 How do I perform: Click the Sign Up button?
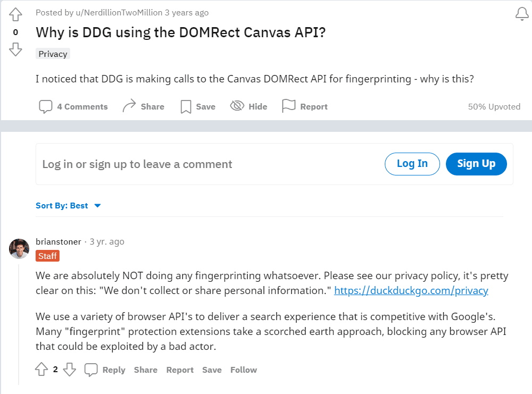[x=476, y=164]
